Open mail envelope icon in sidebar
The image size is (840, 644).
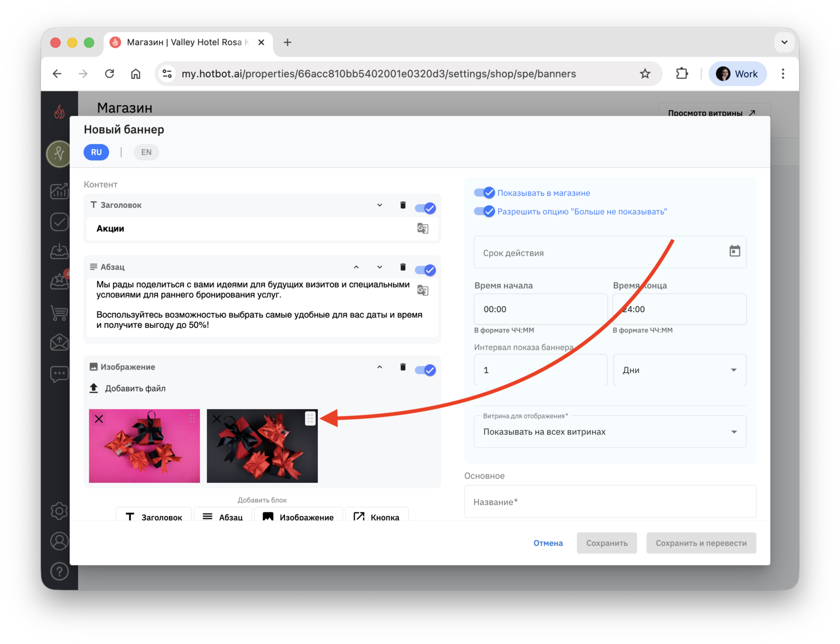tap(59, 342)
